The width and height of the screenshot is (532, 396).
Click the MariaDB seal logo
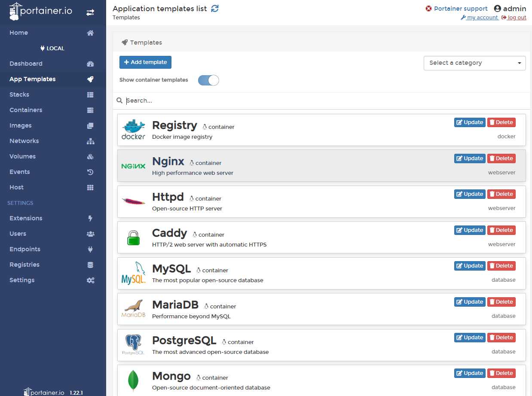tap(133, 309)
